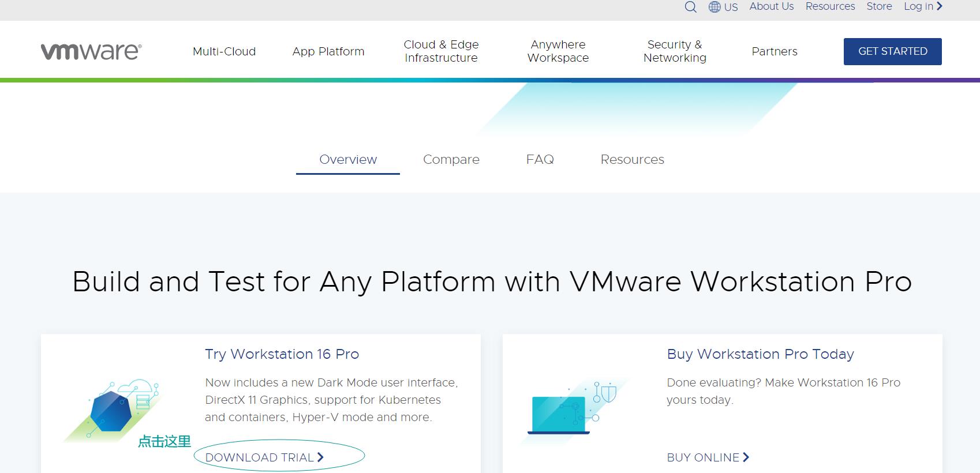Viewport: 980px width, 473px height.
Task: Click the Done evaluating description text
Action: 783,391
